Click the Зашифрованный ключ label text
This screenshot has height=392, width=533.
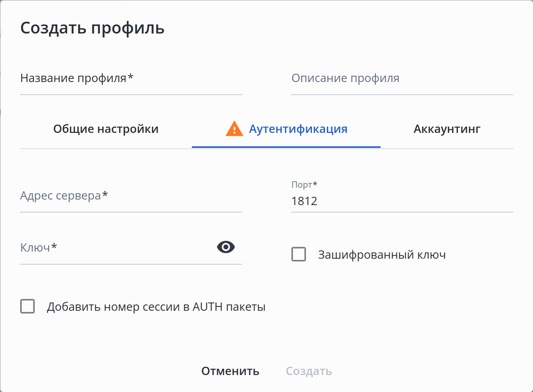[x=382, y=255]
